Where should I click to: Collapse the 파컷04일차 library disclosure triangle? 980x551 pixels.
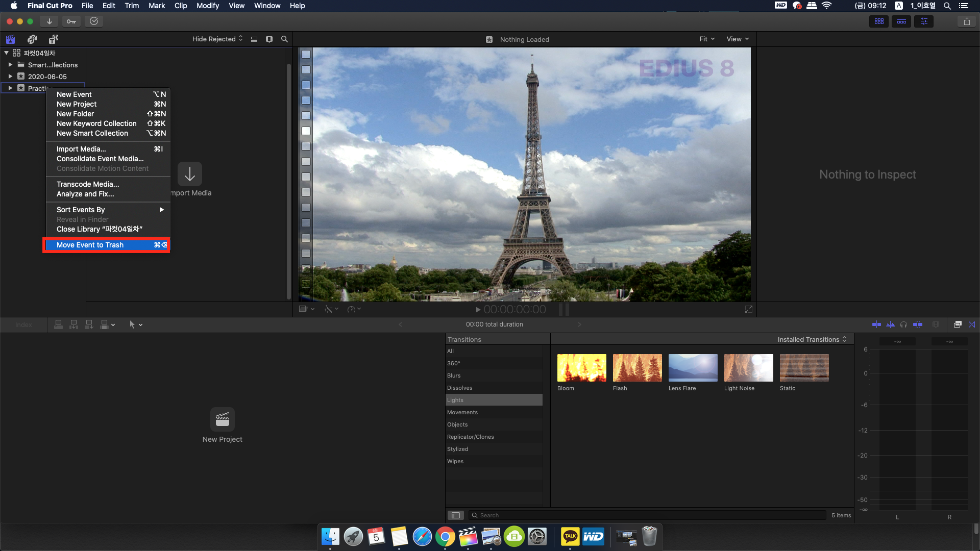pos(6,53)
